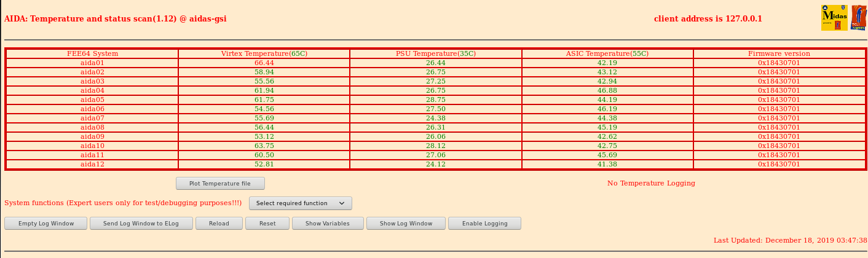Viewport: 868px width, 258px height.
Task: Click ASIC temperature 41.38 for aida12
Action: click(x=607, y=165)
